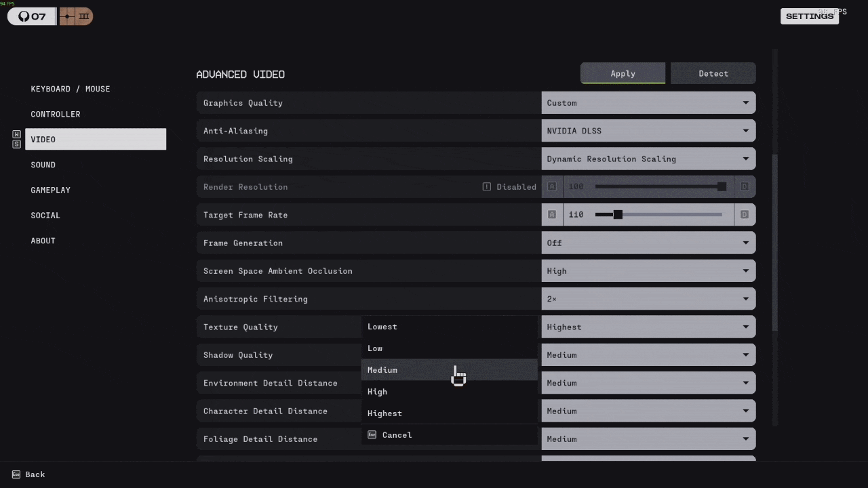The height and width of the screenshot is (488, 868).
Task: Click the A key icon beside Target Frame Rate
Action: pos(551,215)
